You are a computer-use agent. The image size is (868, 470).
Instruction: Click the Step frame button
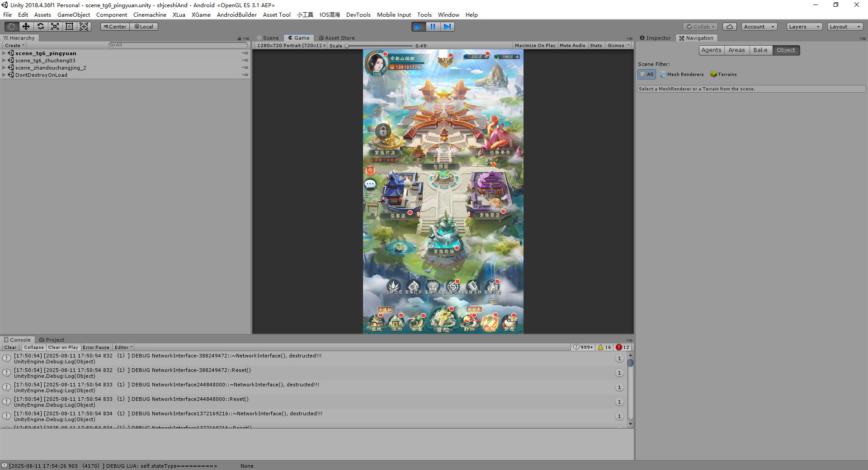pyautogui.click(x=447, y=27)
